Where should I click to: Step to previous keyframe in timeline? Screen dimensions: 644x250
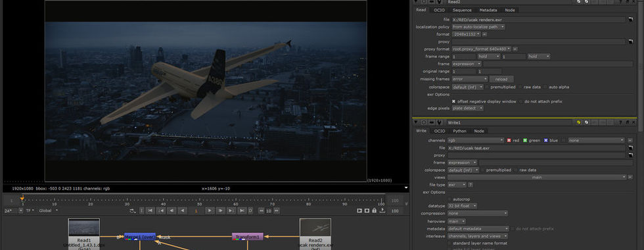click(x=162, y=211)
